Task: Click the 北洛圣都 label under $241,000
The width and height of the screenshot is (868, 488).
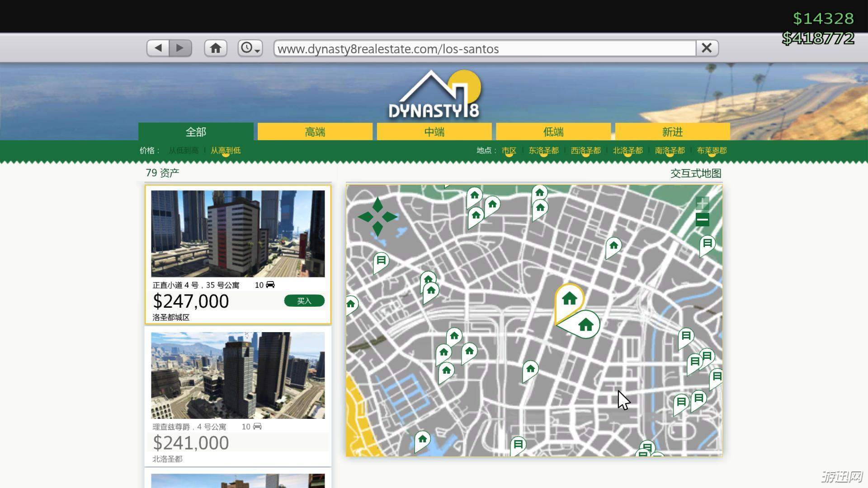Action: point(167,459)
